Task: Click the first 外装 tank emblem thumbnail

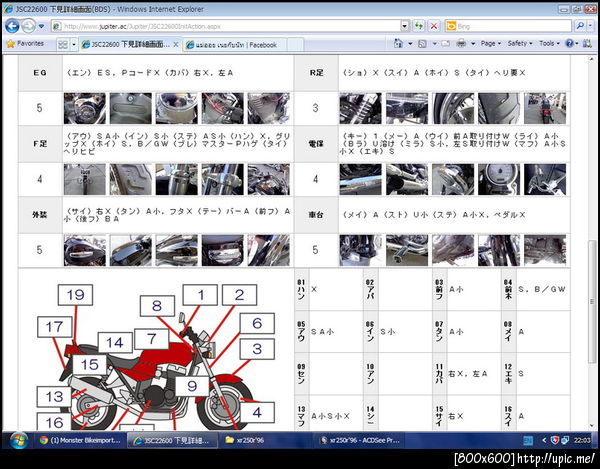Action: [85, 250]
